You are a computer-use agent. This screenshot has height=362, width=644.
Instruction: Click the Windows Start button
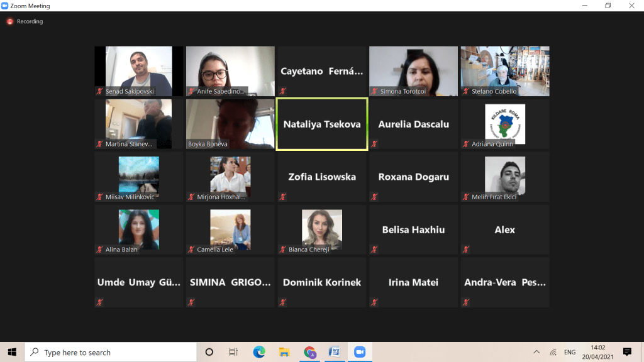pos(12,352)
